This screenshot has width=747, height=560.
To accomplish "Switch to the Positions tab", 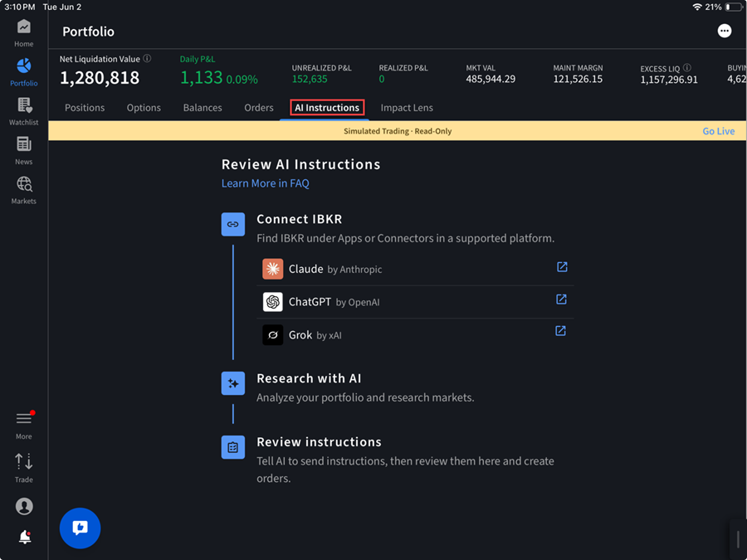I will (85, 108).
